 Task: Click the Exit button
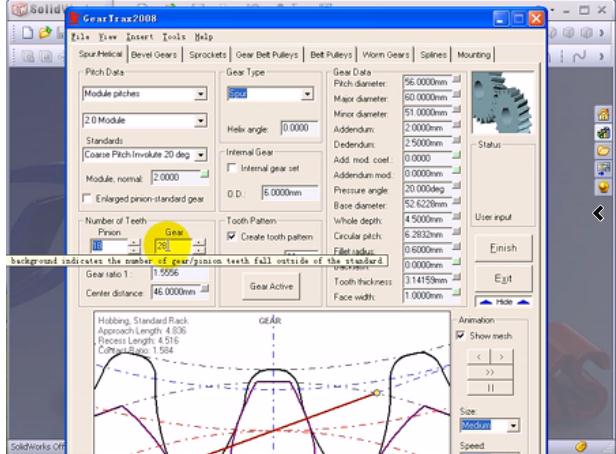click(x=503, y=278)
